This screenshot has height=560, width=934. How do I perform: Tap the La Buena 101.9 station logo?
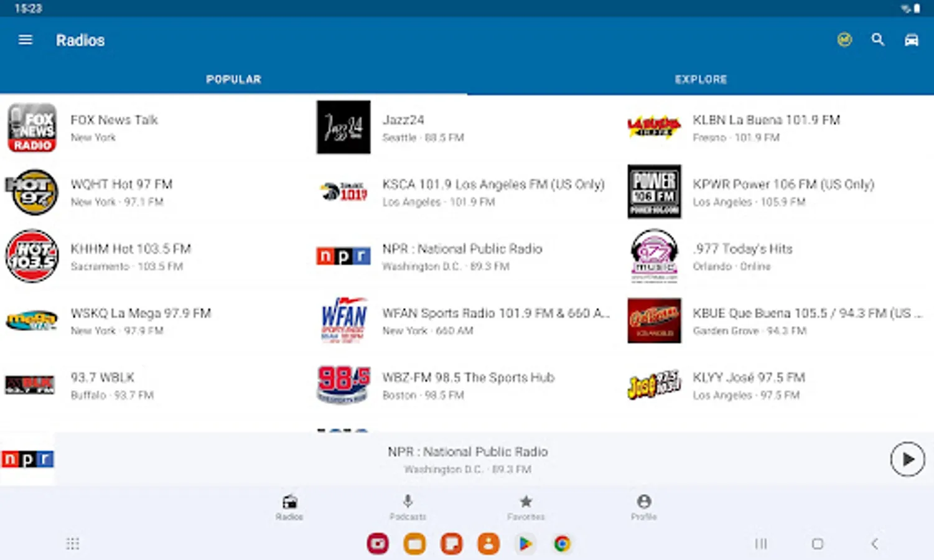654,128
